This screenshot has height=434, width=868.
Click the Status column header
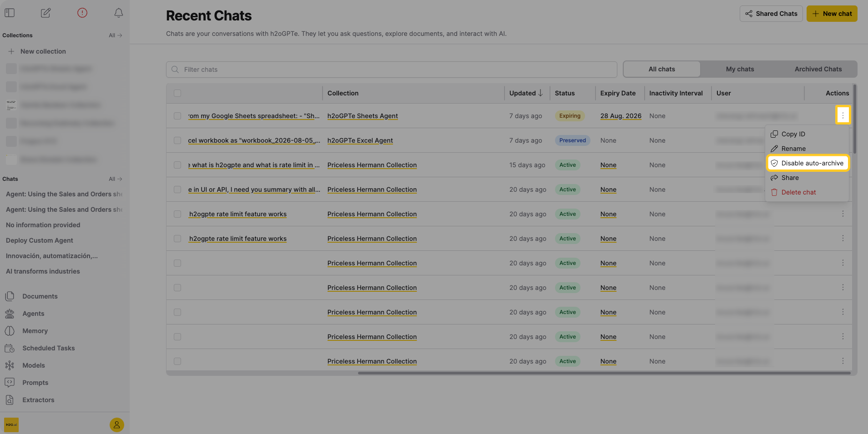565,93
